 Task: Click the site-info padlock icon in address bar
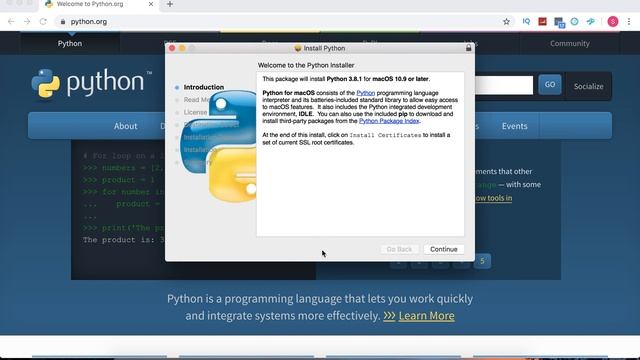click(62, 22)
